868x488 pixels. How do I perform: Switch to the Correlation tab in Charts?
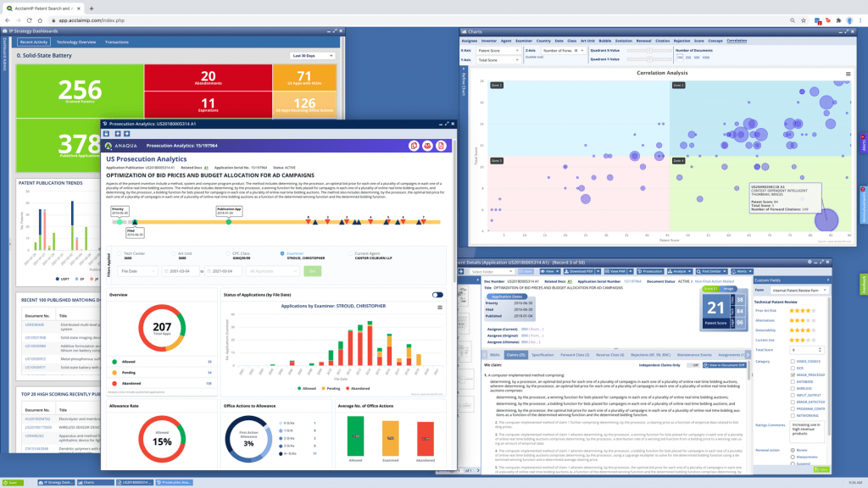(736, 40)
